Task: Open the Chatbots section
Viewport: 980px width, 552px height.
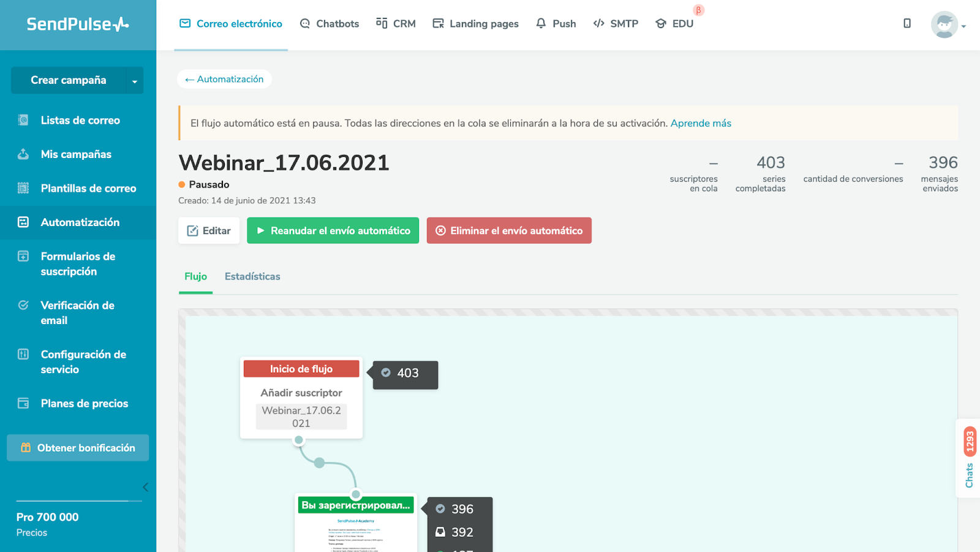Action: (x=330, y=24)
